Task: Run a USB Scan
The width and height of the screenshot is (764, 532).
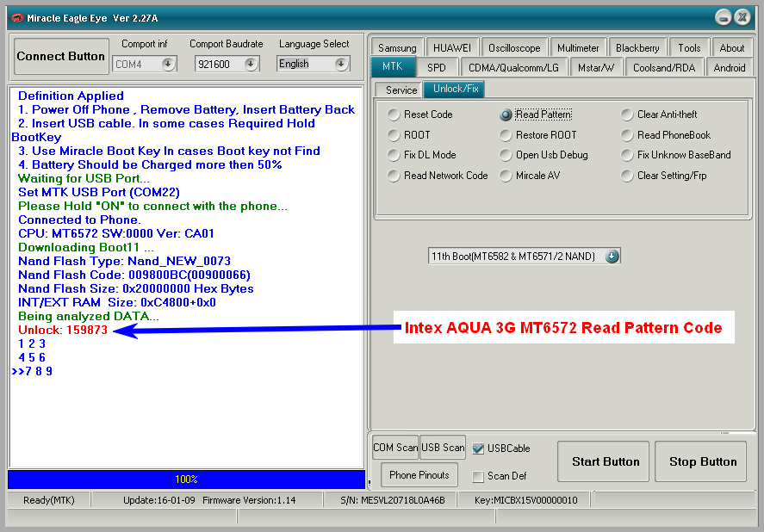Action: click(443, 448)
